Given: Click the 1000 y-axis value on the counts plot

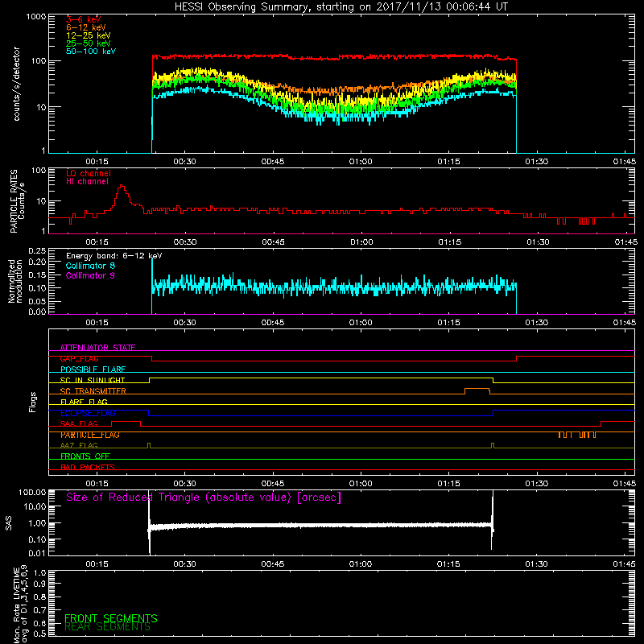Looking at the screenshot, I should [x=36, y=17].
